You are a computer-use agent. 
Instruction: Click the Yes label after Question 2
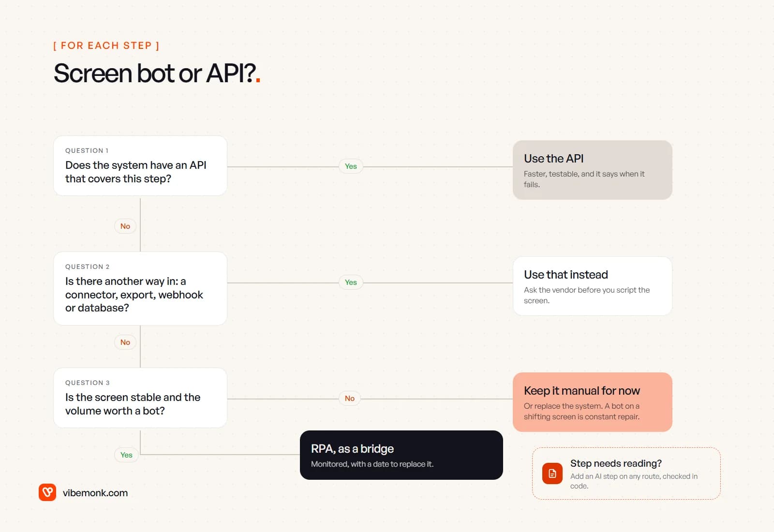(x=351, y=282)
